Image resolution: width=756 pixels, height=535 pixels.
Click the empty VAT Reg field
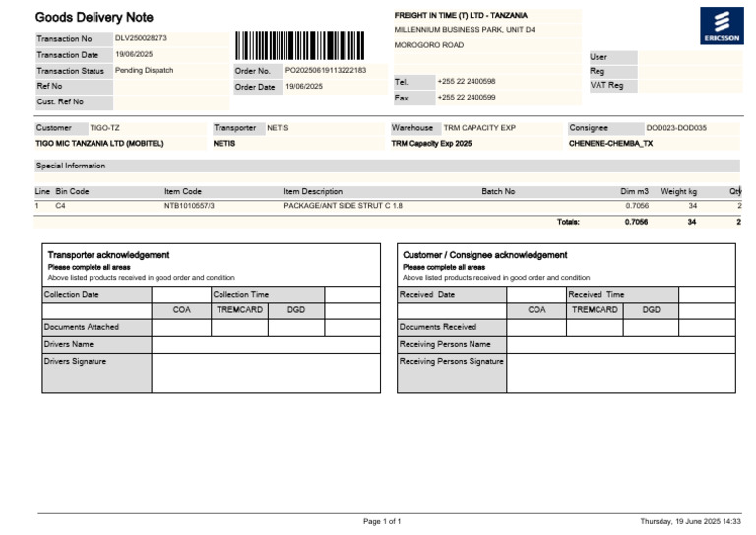coord(690,86)
